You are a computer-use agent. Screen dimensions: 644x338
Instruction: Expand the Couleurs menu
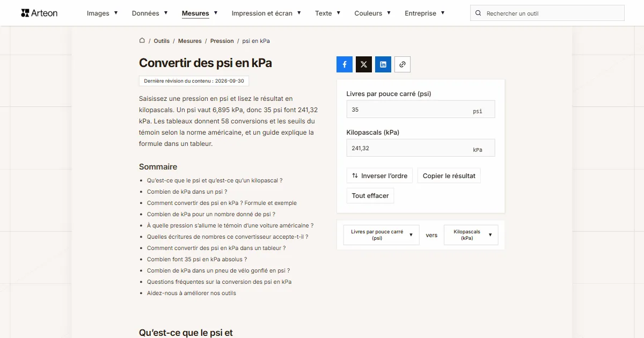[372, 13]
